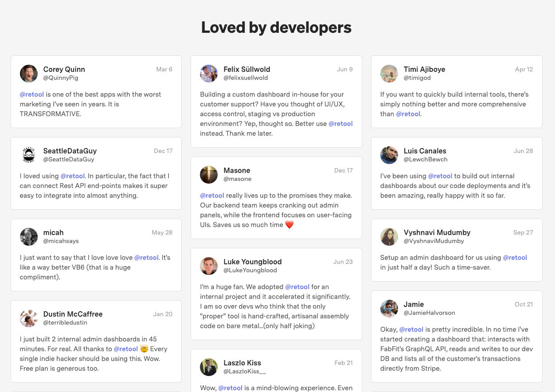The image size is (555, 392).
Task: Click micah's profile avatar
Action: [29, 237]
